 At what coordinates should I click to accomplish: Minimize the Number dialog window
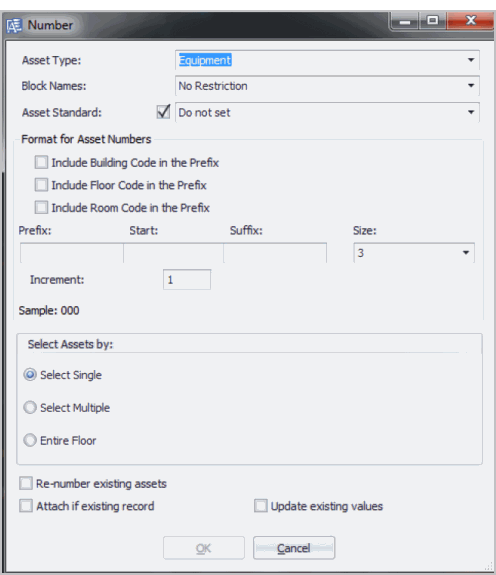405,21
